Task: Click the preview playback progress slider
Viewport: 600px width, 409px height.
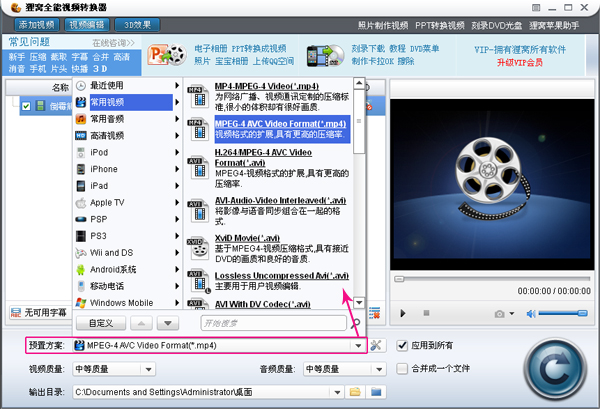Action: click(488, 278)
